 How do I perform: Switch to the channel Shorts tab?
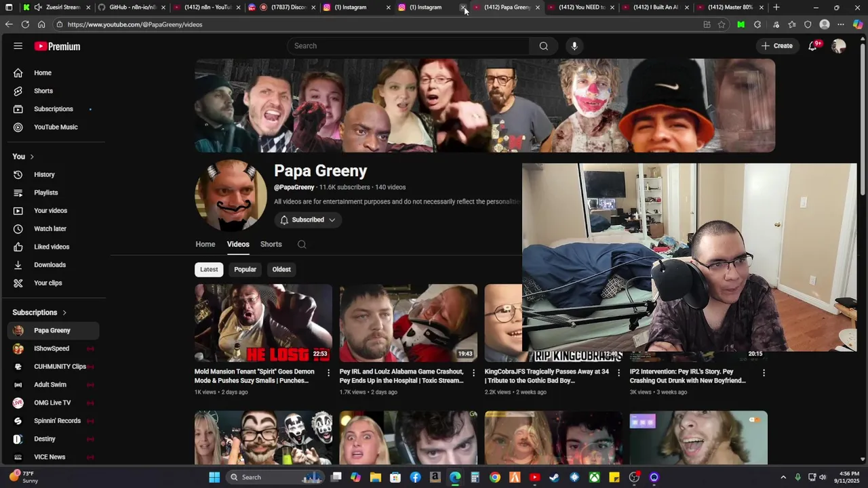pyautogui.click(x=271, y=244)
